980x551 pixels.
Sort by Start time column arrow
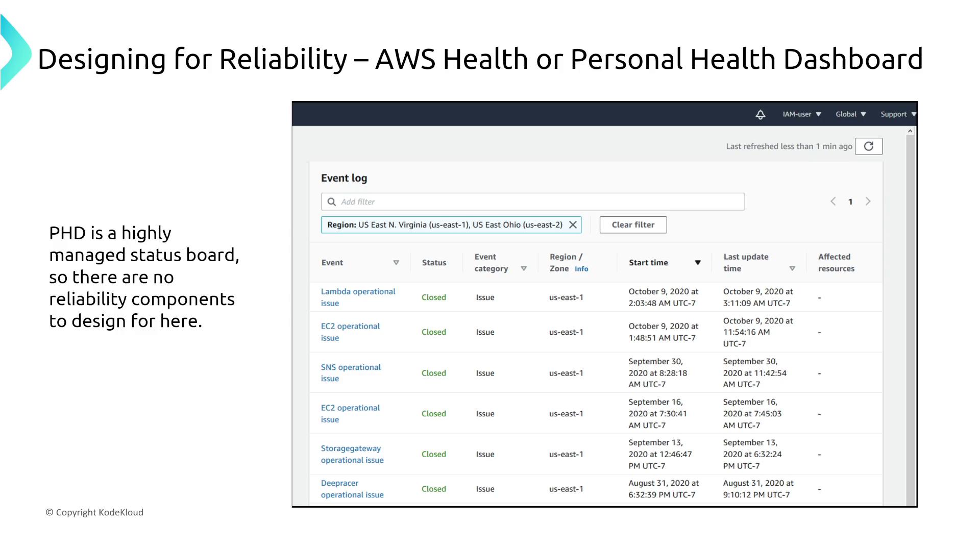[x=697, y=263]
